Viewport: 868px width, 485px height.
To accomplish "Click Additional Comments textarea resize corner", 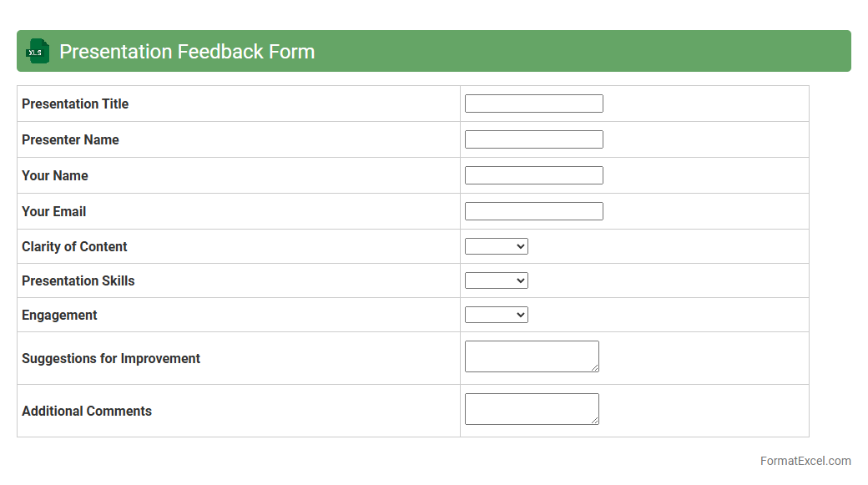I will click(x=595, y=421).
